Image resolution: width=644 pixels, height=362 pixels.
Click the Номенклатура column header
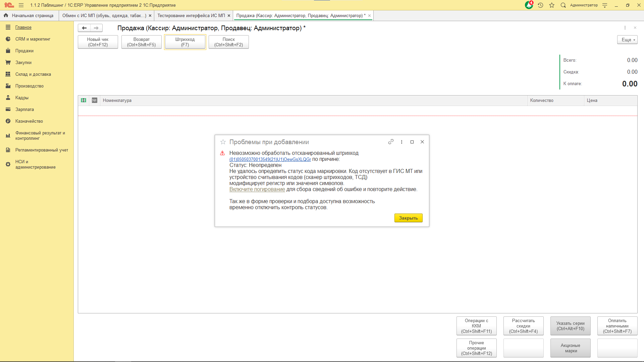tap(117, 100)
